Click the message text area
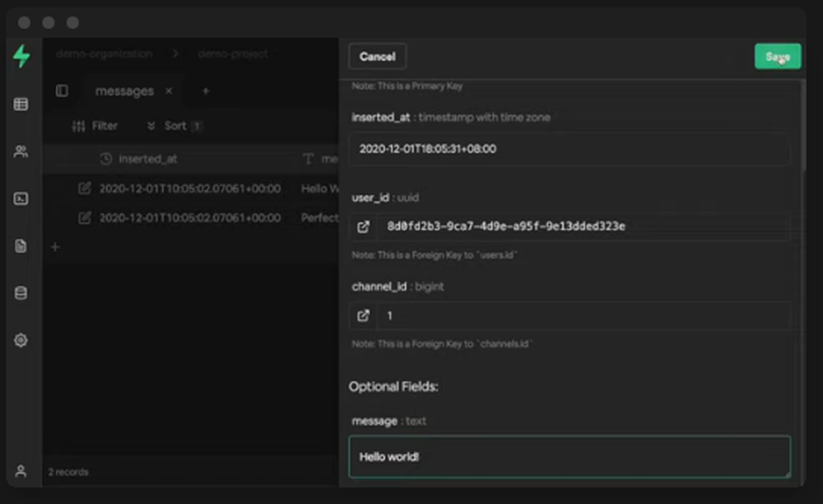This screenshot has width=823, height=504. coord(570,456)
